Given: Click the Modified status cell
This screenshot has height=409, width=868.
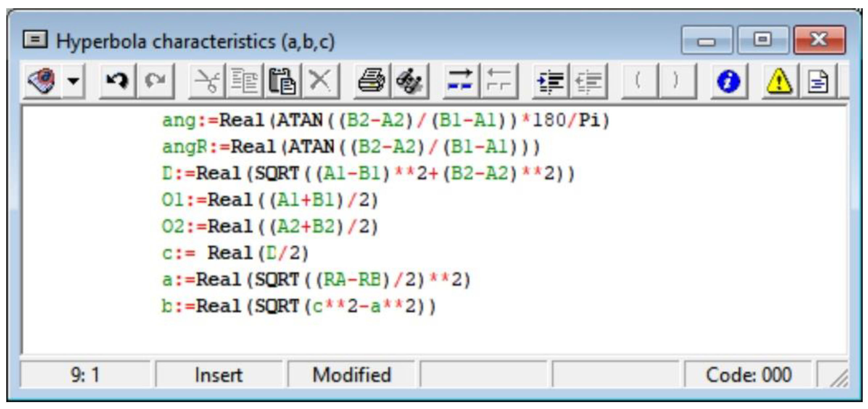Looking at the screenshot, I should 351,375.
